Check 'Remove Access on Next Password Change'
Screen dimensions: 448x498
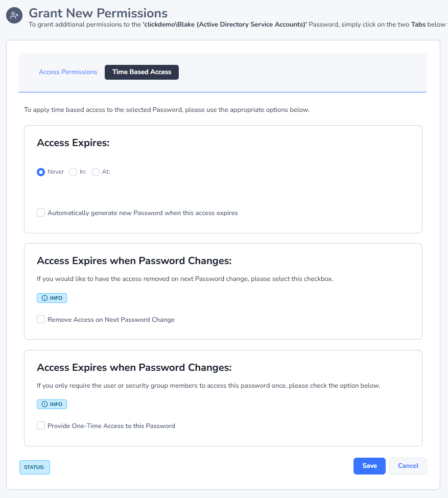click(41, 319)
